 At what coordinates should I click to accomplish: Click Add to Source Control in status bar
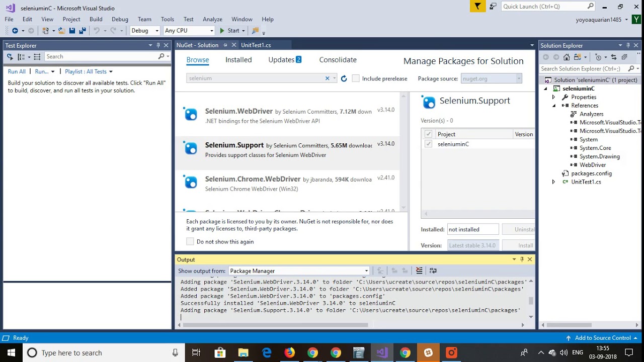tap(602, 338)
